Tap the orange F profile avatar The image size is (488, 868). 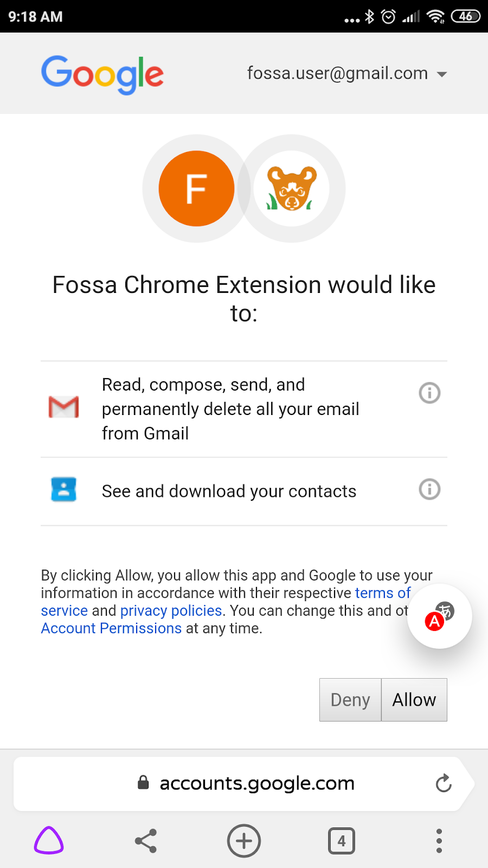196,188
